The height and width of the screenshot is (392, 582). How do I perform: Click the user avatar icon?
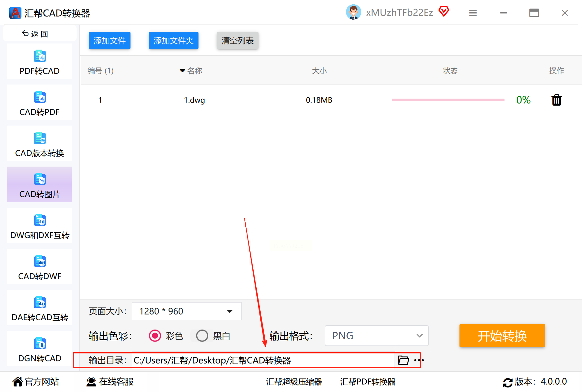coord(353,12)
